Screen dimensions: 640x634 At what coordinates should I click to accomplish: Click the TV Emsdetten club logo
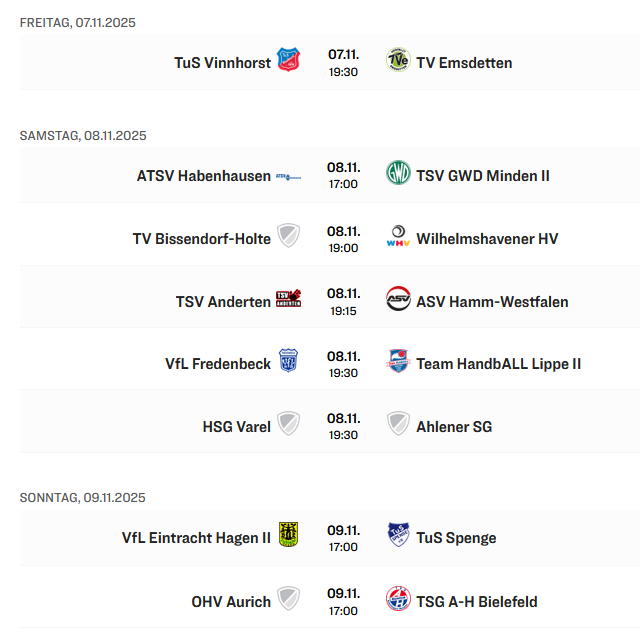pos(398,61)
